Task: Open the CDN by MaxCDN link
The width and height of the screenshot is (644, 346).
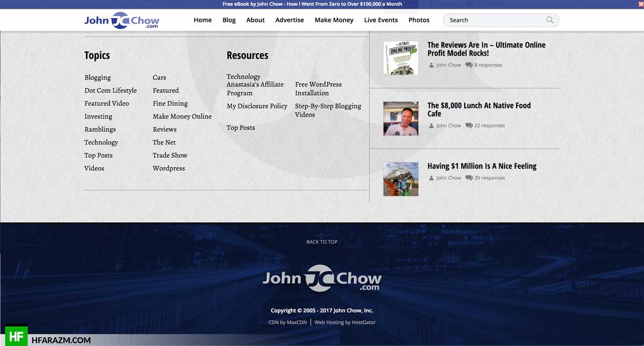Action: [288, 322]
